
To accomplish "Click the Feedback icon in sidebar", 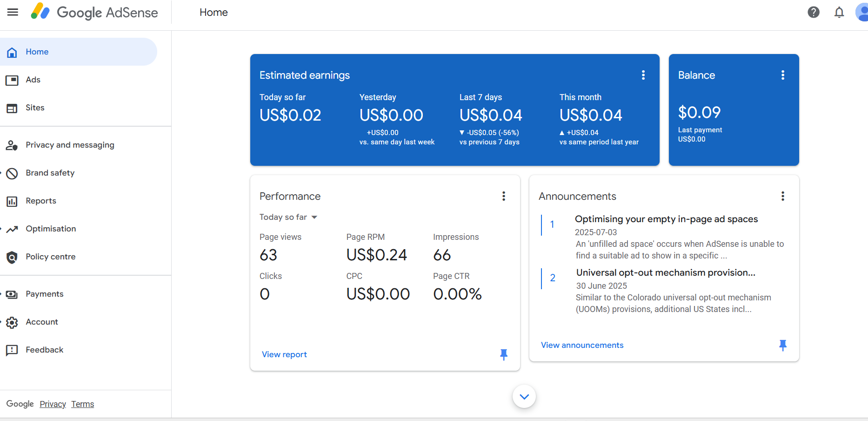I will tap(12, 350).
